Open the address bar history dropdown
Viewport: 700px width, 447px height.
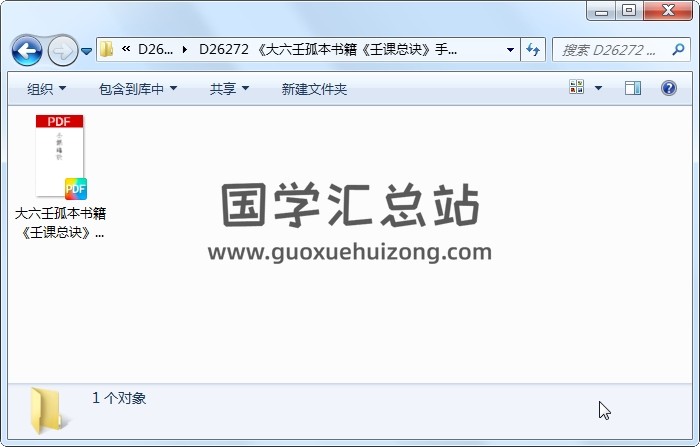pyautogui.click(x=510, y=50)
